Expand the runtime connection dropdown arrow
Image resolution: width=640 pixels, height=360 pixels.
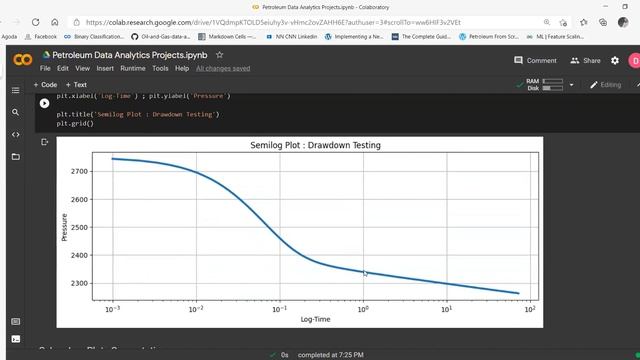point(571,85)
